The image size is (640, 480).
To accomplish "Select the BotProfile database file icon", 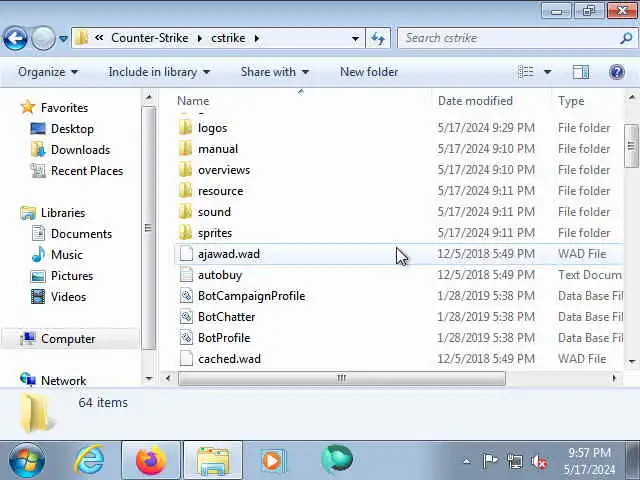I will click(x=186, y=338).
